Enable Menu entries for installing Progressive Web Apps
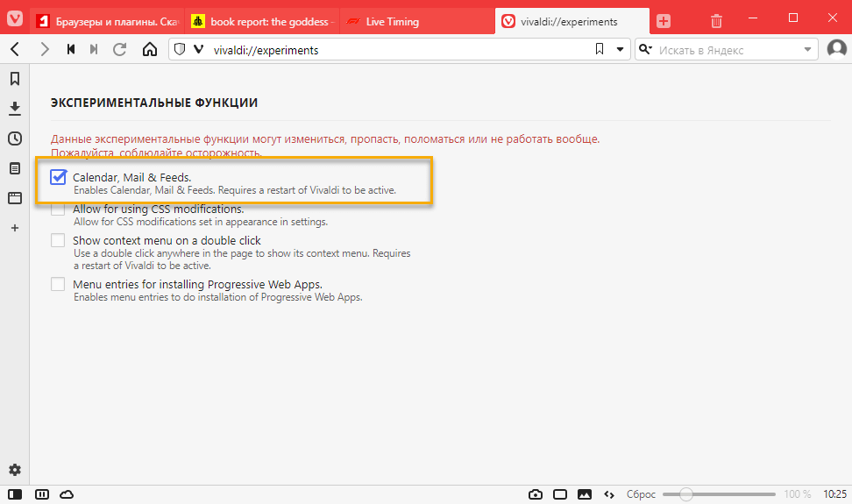 [58, 284]
